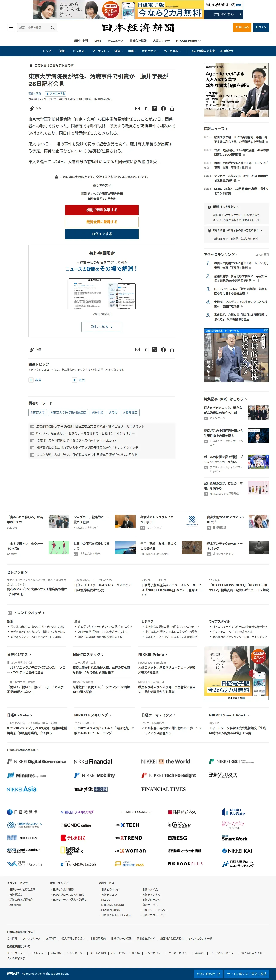Screen dimensions: 276x980
Task: Click the お問い合わせ footer button
Action: pyautogui.click(x=208, y=974)
